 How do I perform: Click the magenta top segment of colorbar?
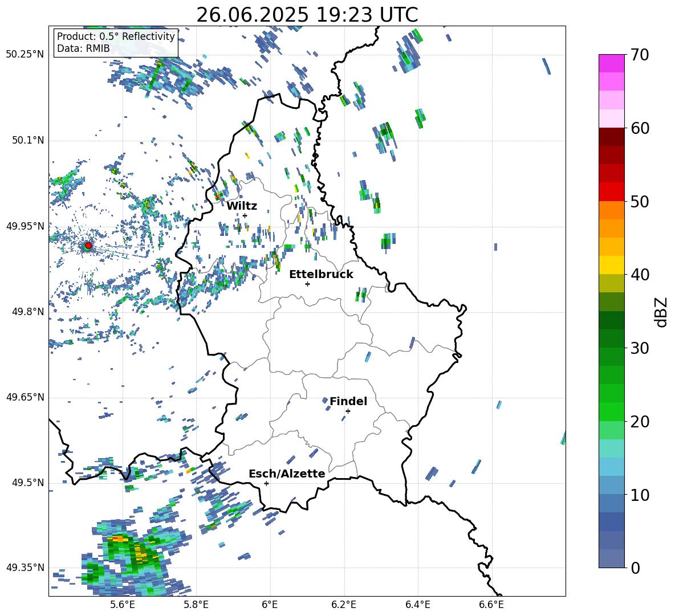[x=611, y=63]
